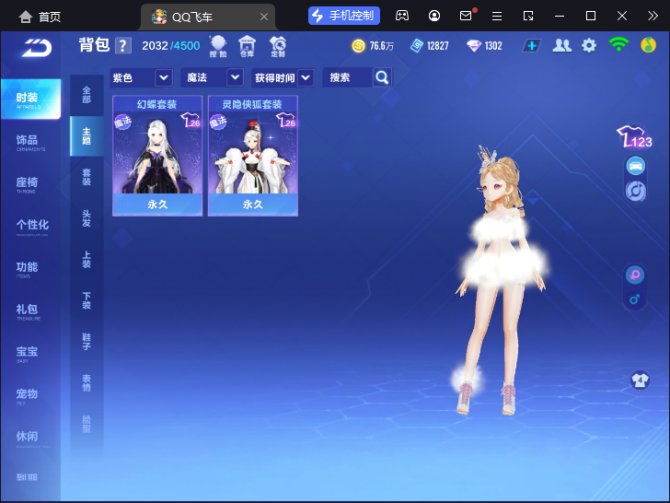The width and height of the screenshot is (670, 503).
Task: Click the 搜索 search input field
Action: click(348, 77)
